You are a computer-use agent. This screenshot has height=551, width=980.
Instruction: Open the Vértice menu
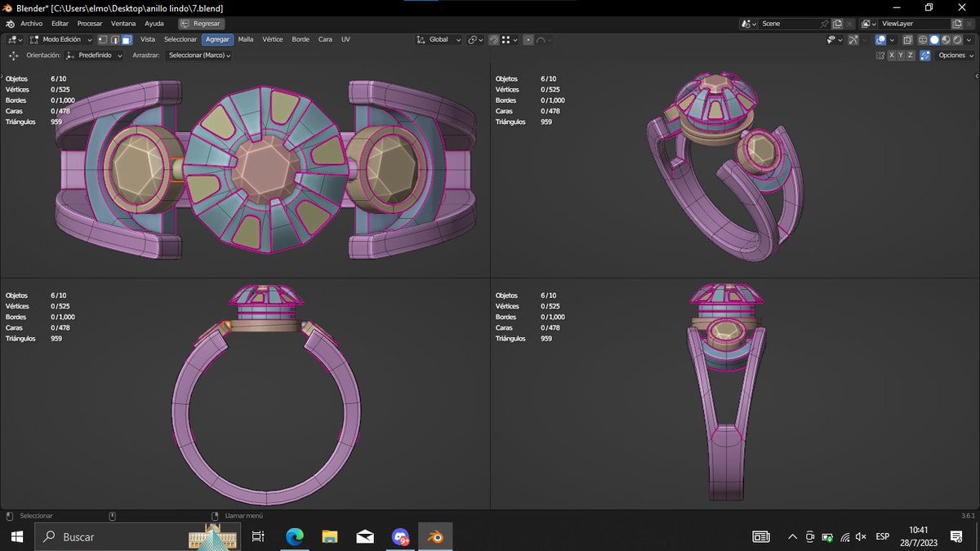pyautogui.click(x=273, y=39)
